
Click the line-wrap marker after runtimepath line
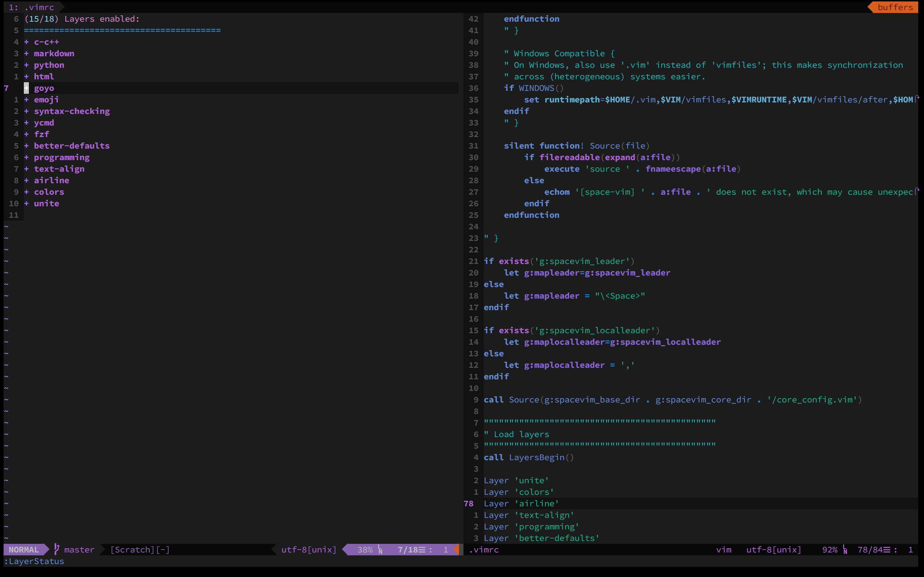(x=917, y=99)
